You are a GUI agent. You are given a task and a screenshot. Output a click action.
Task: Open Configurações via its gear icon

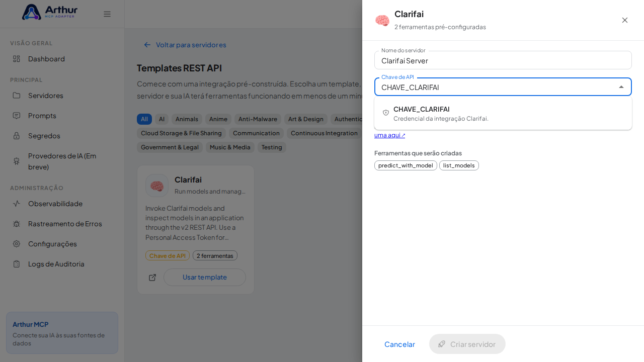tap(17, 244)
